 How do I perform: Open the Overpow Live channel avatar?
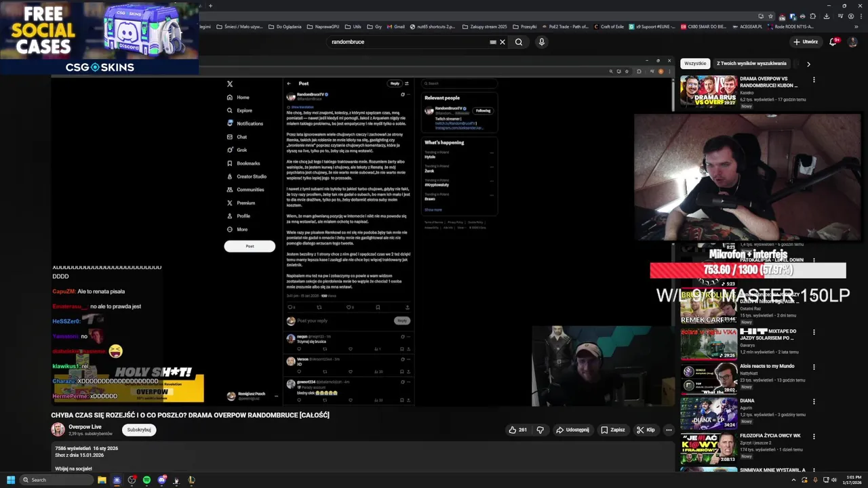point(58,430)
